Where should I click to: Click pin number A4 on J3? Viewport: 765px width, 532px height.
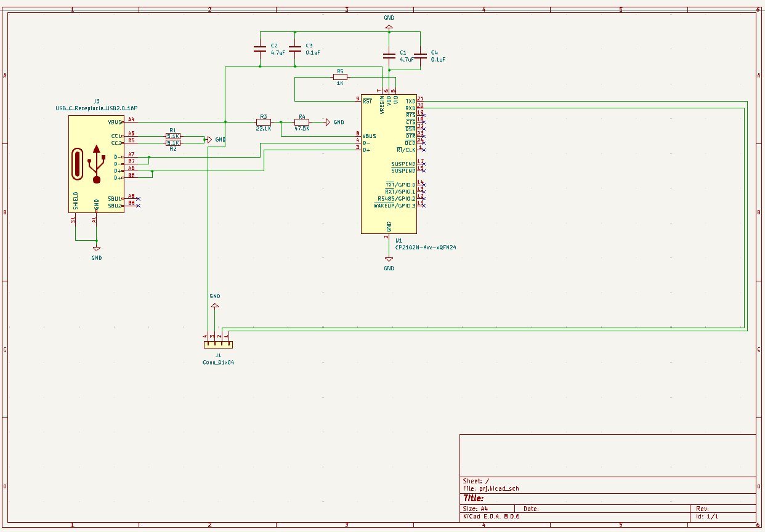131,119
